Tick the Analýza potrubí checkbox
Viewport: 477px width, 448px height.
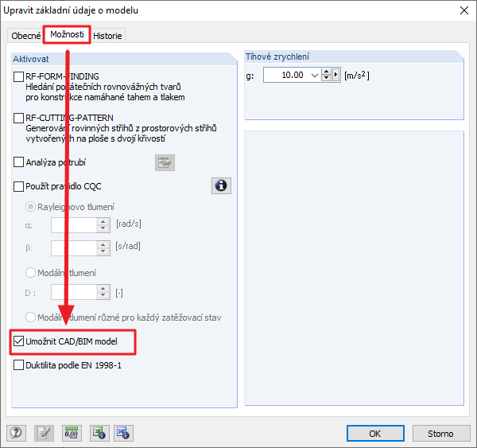tap(18, 162)
